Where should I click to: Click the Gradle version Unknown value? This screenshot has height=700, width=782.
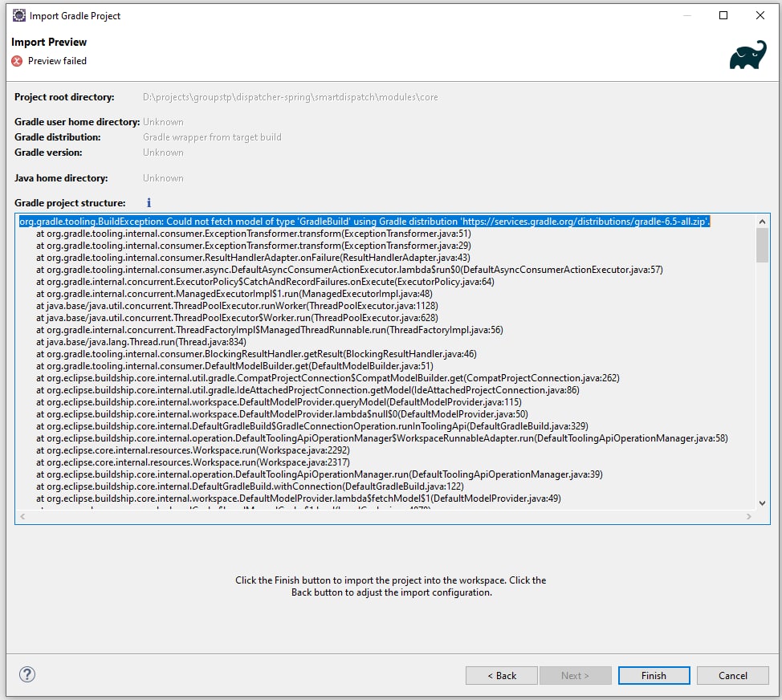163,153
